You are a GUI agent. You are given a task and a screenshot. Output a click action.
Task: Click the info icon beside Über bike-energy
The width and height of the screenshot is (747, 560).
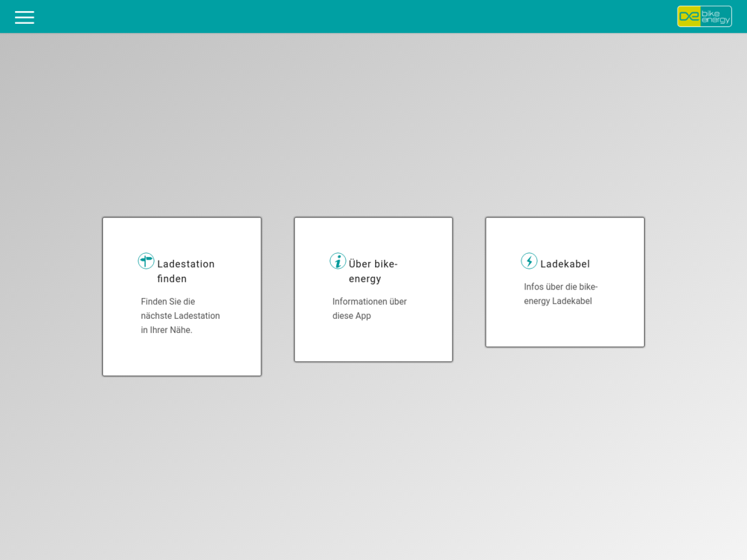click(x=338, y=261)
